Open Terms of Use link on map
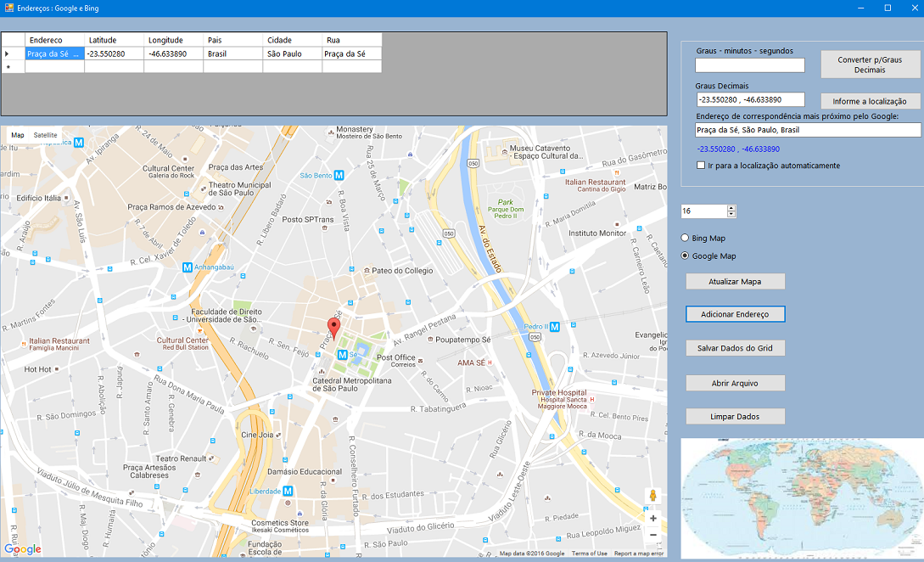Viewport: 924px width, 562px height. (x=590, y=554)
